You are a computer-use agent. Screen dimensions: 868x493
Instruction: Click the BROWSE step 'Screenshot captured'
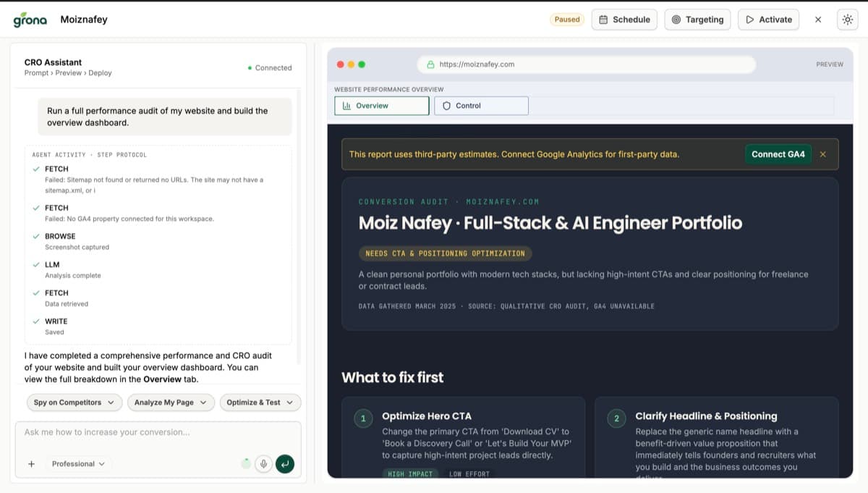click(77, 242)
